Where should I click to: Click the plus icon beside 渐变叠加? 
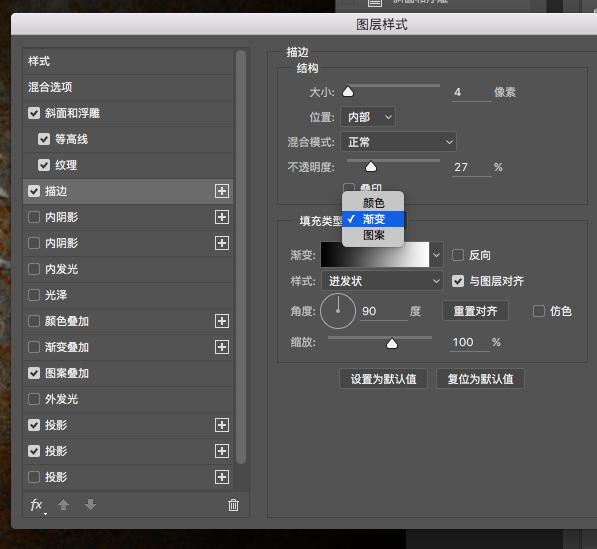222,347
